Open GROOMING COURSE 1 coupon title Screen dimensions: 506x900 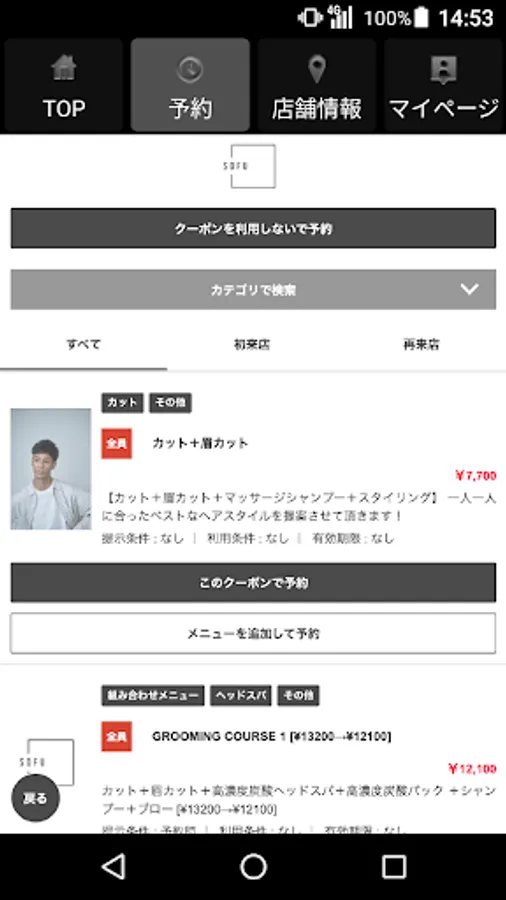coord(271,736)
